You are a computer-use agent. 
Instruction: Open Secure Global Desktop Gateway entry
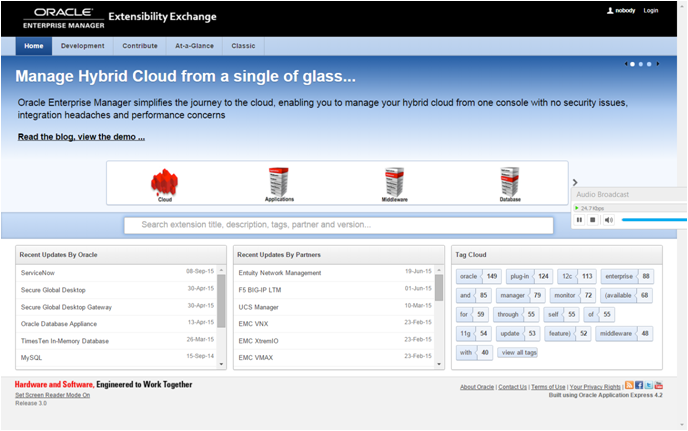[66, 307]
